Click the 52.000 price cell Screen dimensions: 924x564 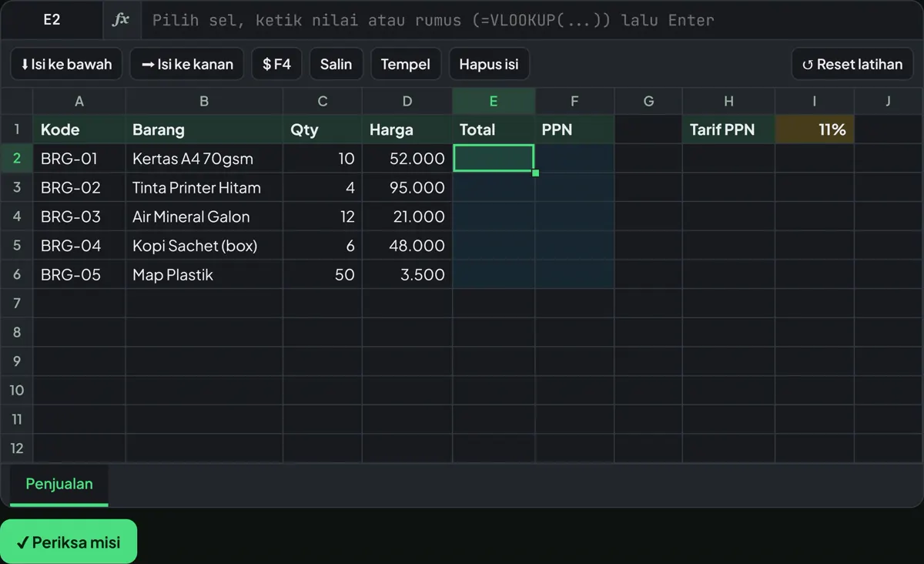coord(407,159)
